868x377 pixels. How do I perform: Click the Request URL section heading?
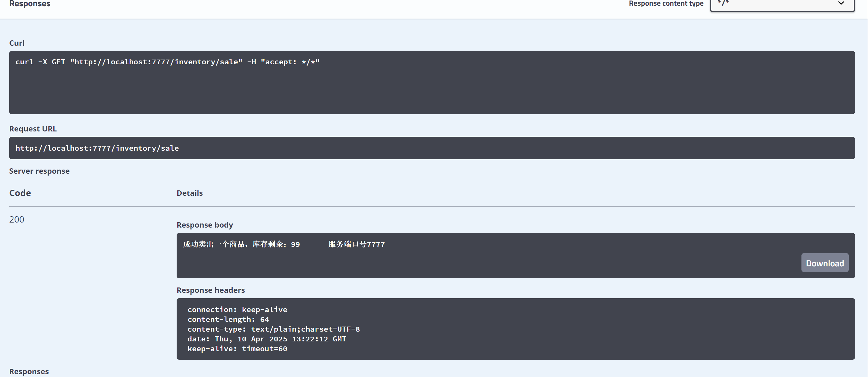point(33,129)
